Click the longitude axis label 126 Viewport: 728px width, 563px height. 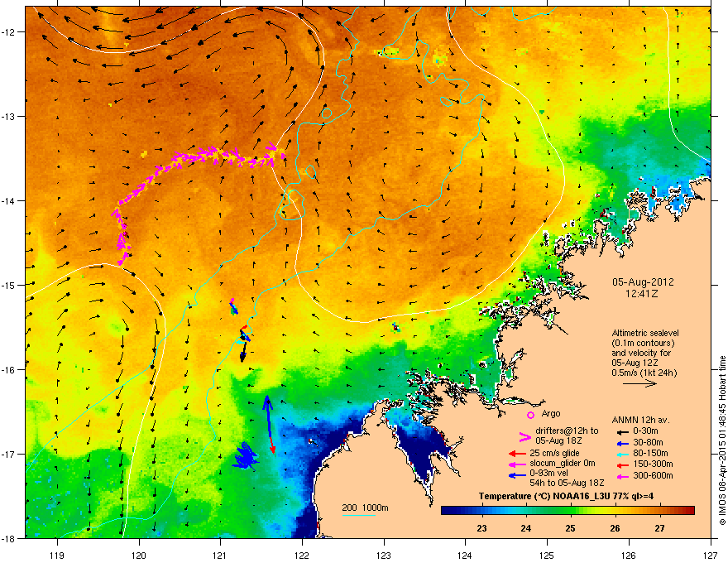pos(629,555)
